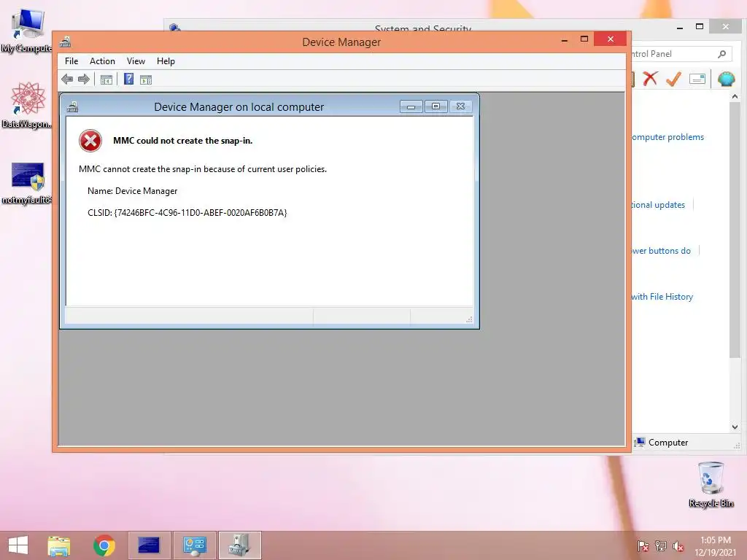Screen dimensions: 747x560
Task: Minimize the outer Device Manager window
Action: pos(565,40)
